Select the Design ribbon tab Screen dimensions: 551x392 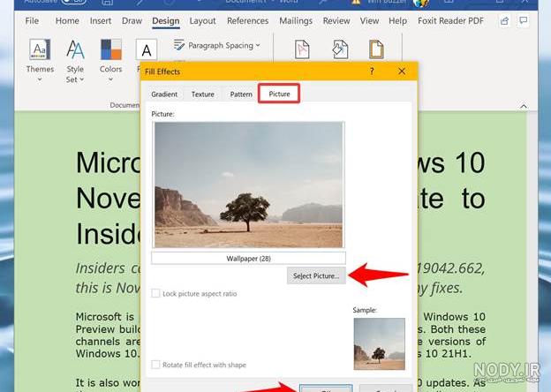pyautogui.click(x=166, y=20)
